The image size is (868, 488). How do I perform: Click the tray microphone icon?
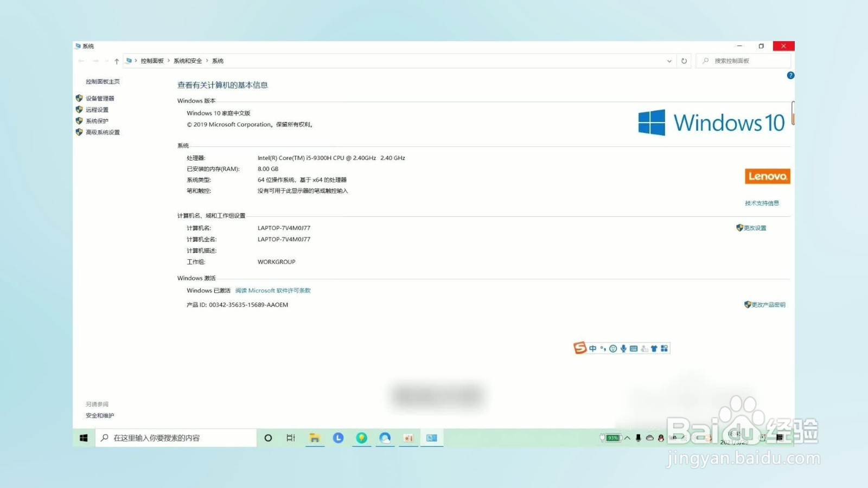coord(639,438)
